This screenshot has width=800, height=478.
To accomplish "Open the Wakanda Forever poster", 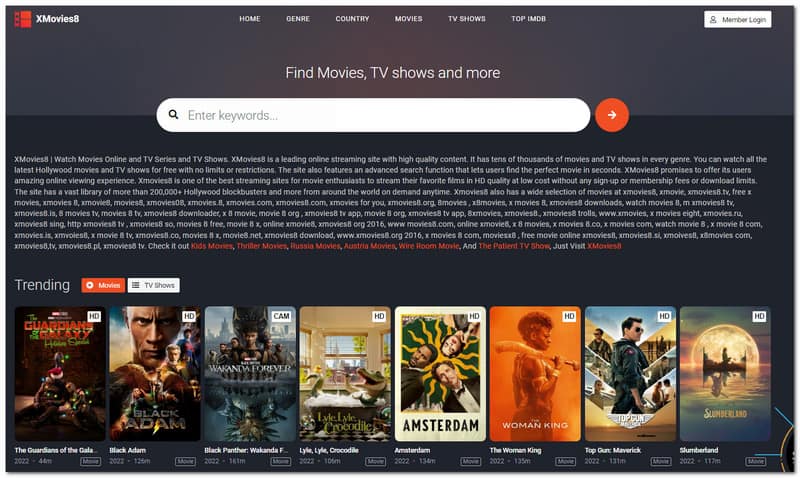I will click(x=250, y=374).
